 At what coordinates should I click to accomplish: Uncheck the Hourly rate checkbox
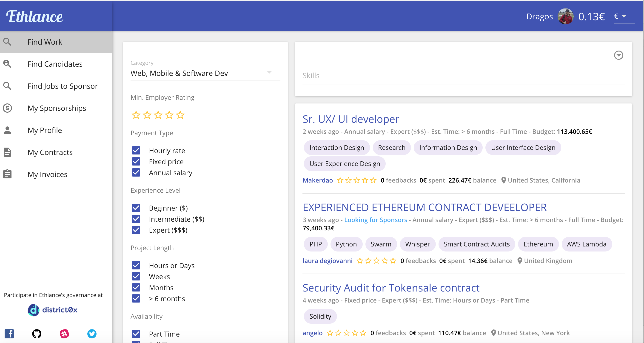point(136,151)
